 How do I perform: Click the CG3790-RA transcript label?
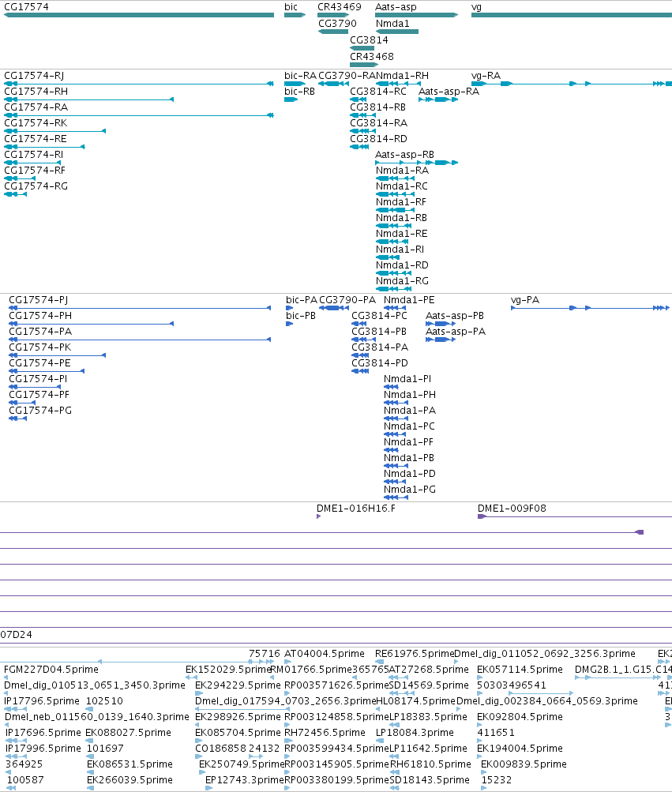point(347,76)
